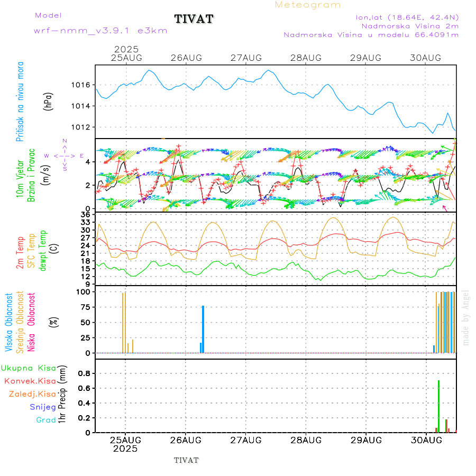476x476 pixels.
Task: Click the wind direction compass icon
Action: point(65,155)
